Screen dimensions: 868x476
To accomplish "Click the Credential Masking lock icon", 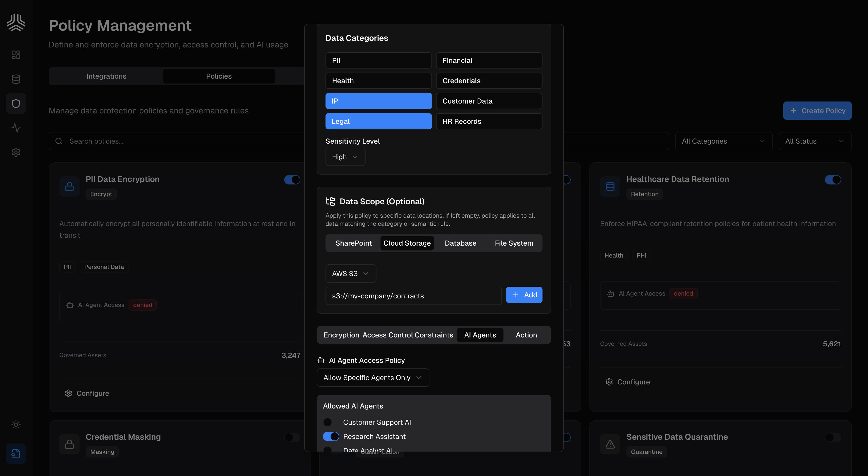I will point(69,444).
